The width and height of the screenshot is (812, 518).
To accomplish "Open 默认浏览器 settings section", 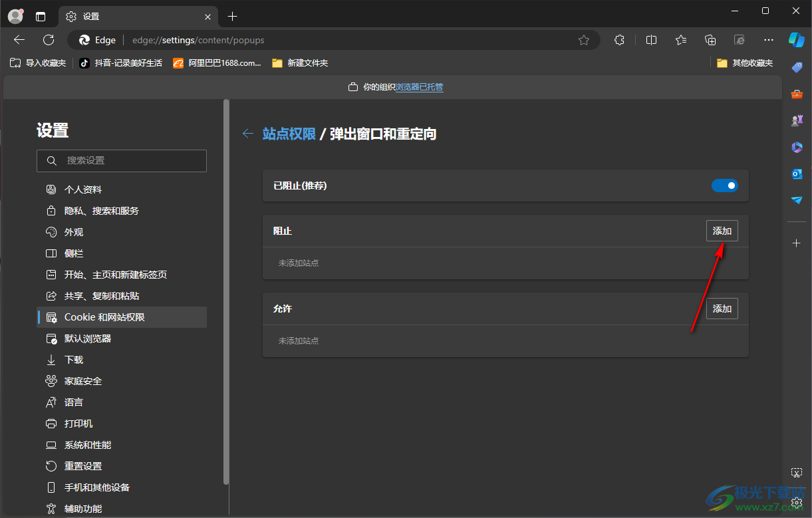I will tap(122, 338).
